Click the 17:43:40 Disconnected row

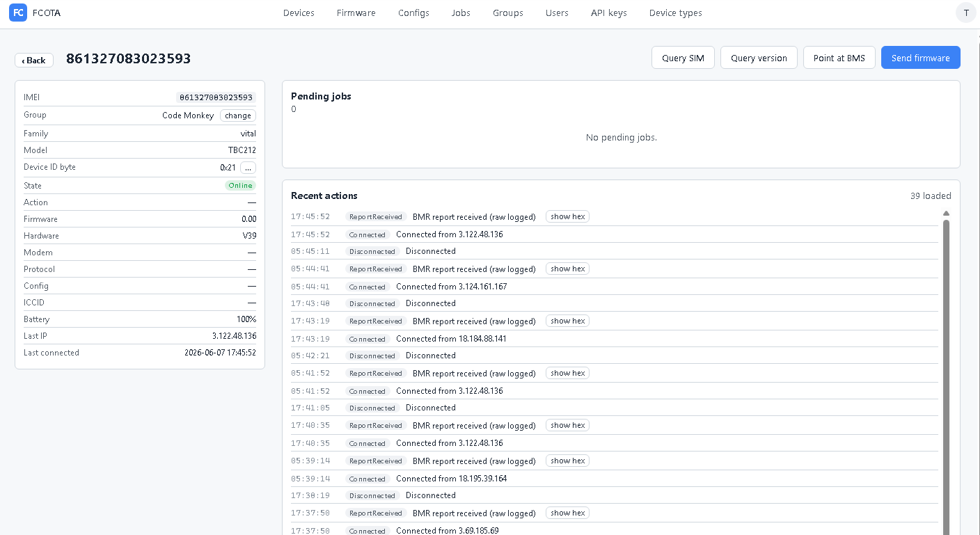point(615,303)
